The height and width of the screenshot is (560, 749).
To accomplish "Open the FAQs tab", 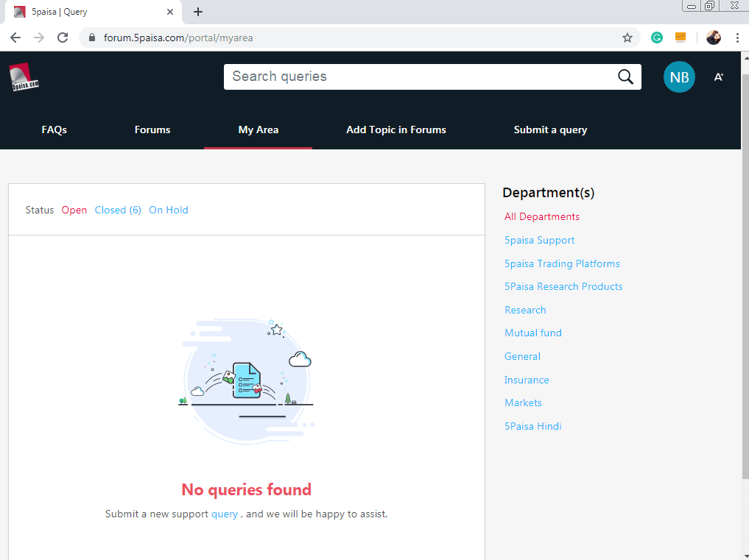I will 54,130.
